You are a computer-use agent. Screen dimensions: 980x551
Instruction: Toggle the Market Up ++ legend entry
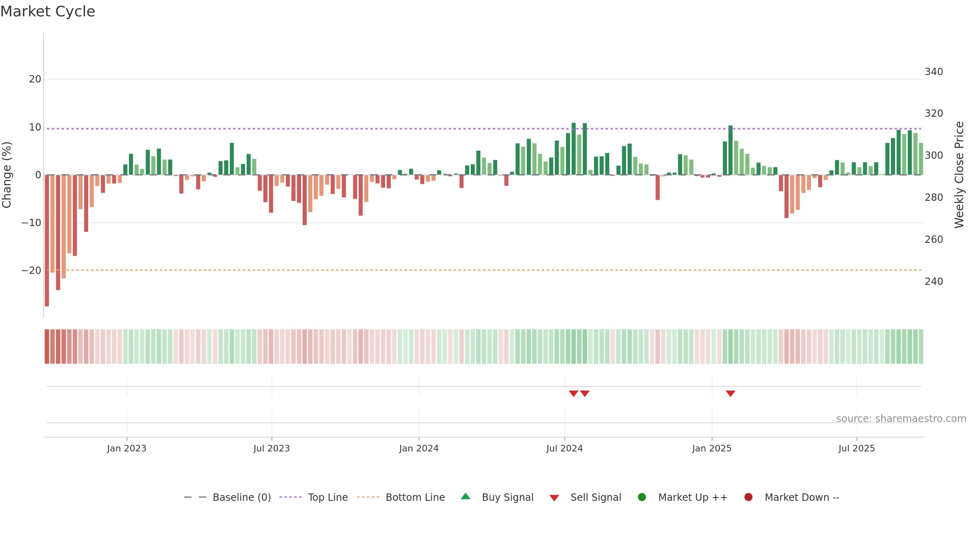coord(682,497)
